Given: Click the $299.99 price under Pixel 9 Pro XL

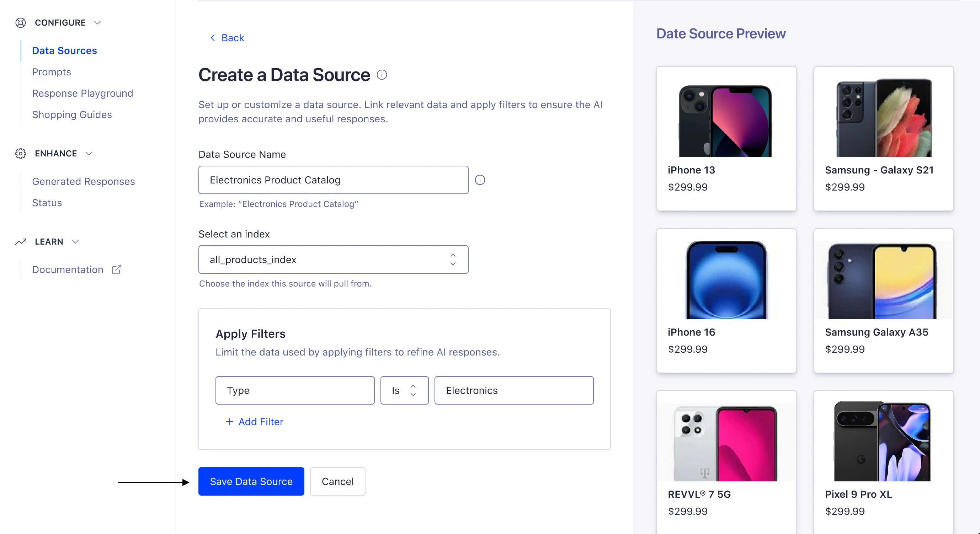Looking at the screenshot, I should point(845,511).
